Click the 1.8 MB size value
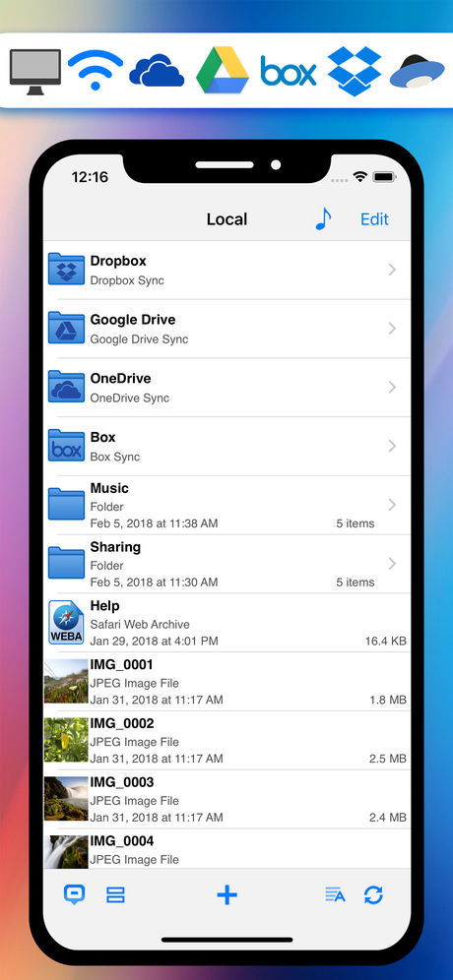Image resolution: width=453 pixels, height=980 pixels. tap(388, 700)
